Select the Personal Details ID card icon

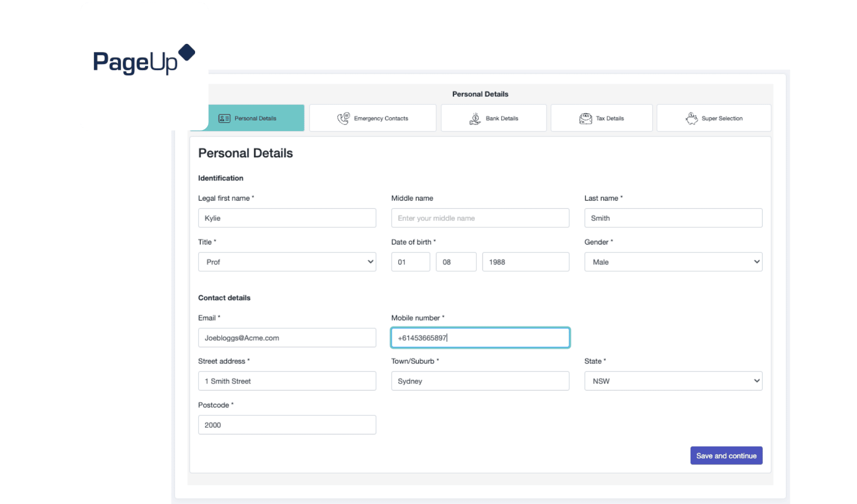pos(223,118)
